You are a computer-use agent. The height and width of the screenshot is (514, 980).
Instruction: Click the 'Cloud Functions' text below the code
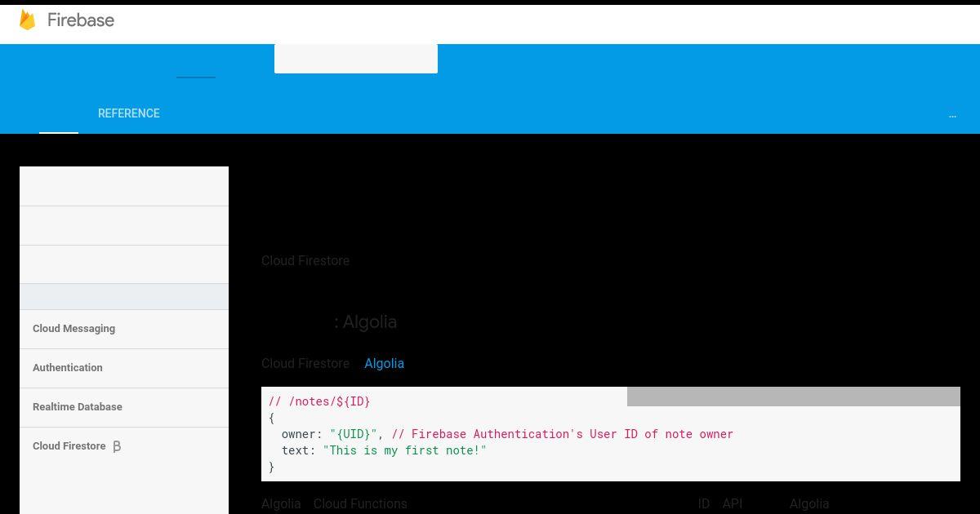pos(360,503)
